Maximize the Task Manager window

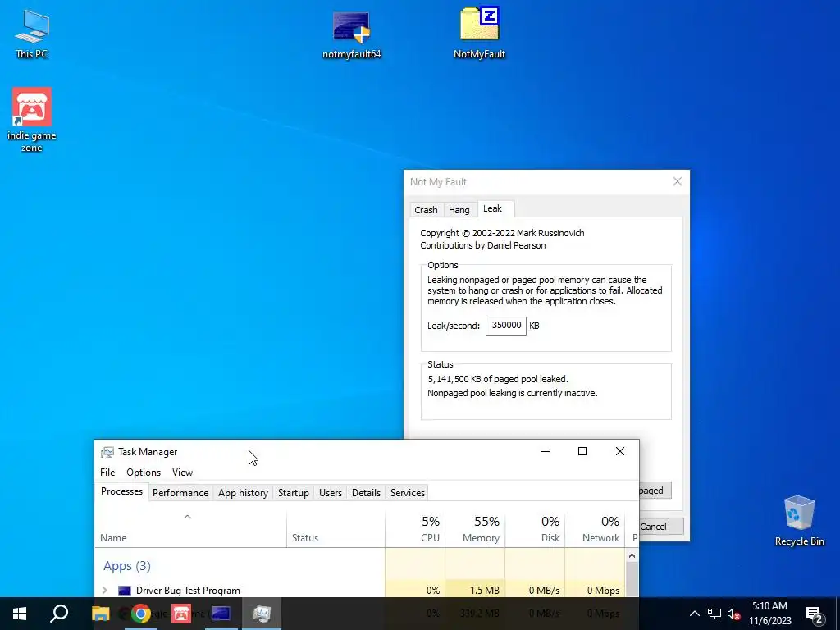(582, 452)
